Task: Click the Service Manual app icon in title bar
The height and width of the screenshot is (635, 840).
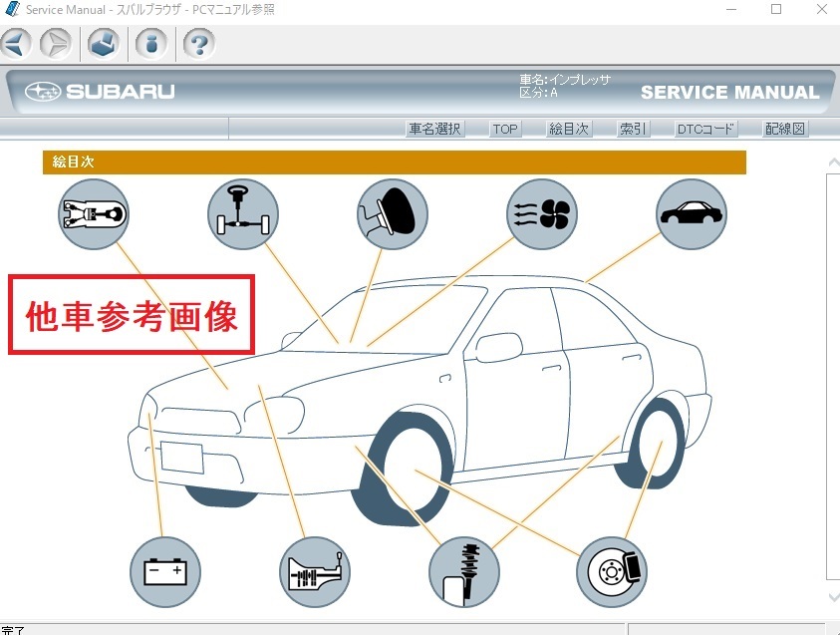Action: 11,9
